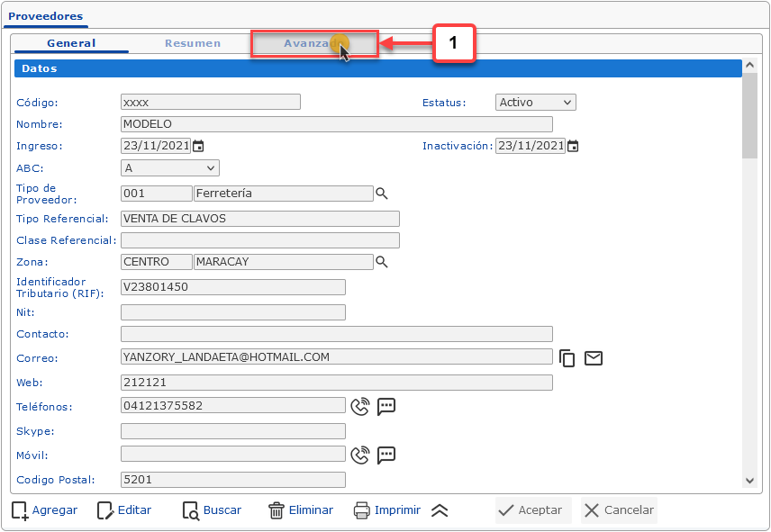Switch to the Avanzado tab
The image size is (771, 532).
pyautogui.click(x=313, y=43)
